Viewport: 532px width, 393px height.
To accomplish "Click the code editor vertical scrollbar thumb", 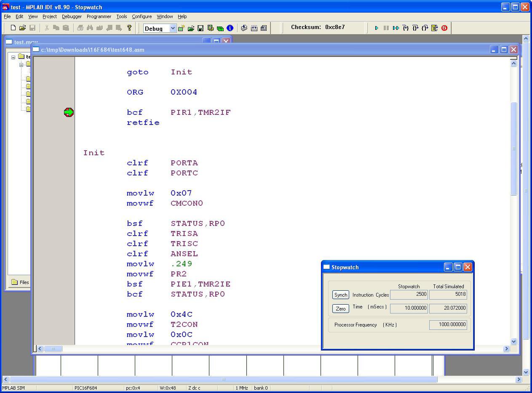I will [513, 148].
